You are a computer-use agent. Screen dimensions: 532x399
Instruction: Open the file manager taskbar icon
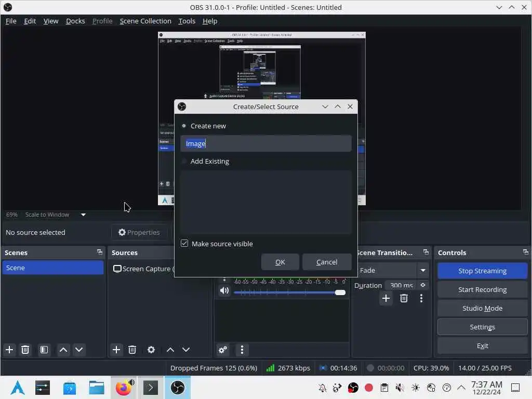tap(96, 388)
